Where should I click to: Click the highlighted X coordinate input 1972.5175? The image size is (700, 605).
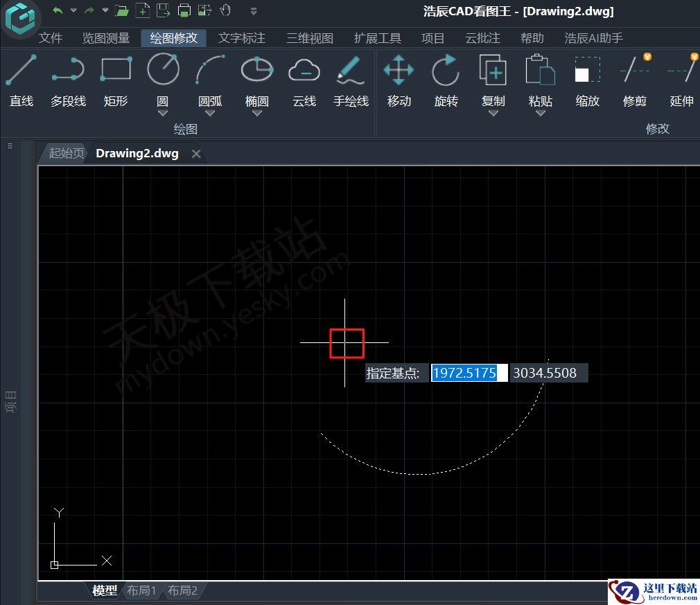point(469,373)
